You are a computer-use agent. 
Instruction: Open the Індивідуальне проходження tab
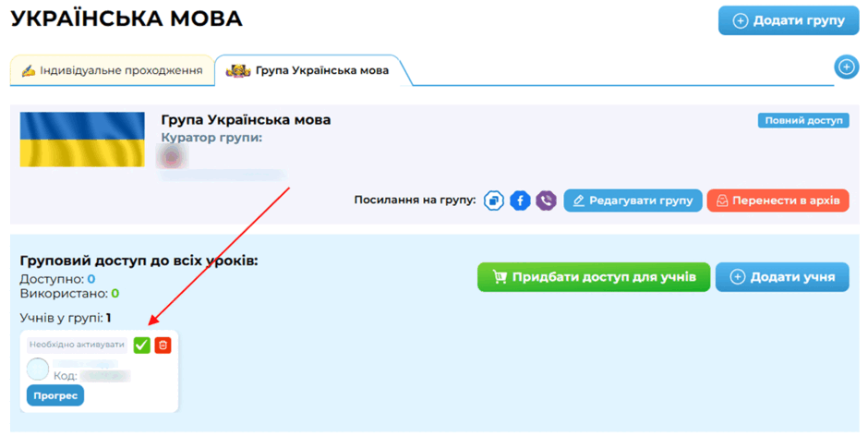[x=113, y=70]
